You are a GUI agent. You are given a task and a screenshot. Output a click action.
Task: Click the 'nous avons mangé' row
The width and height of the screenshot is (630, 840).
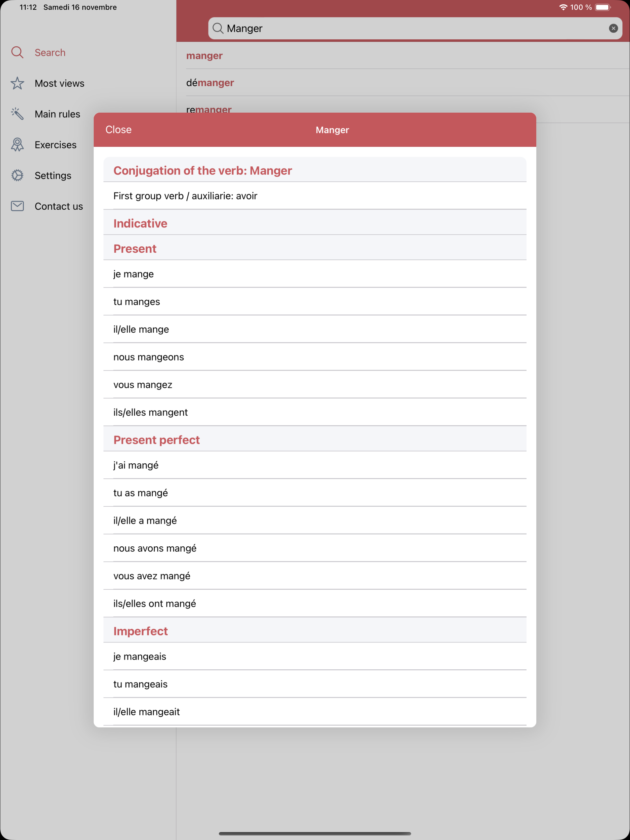pos(315,549)
